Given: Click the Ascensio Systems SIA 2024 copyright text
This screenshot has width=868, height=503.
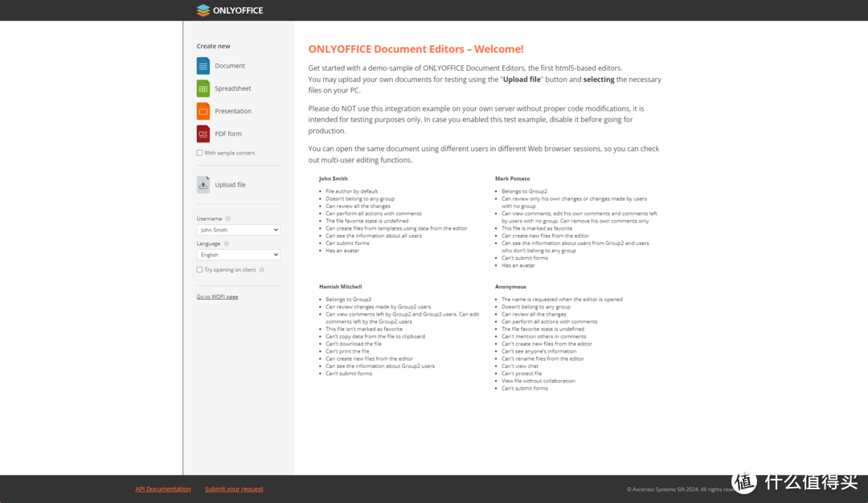Looking at the screenshot, I should pos(681,489).
